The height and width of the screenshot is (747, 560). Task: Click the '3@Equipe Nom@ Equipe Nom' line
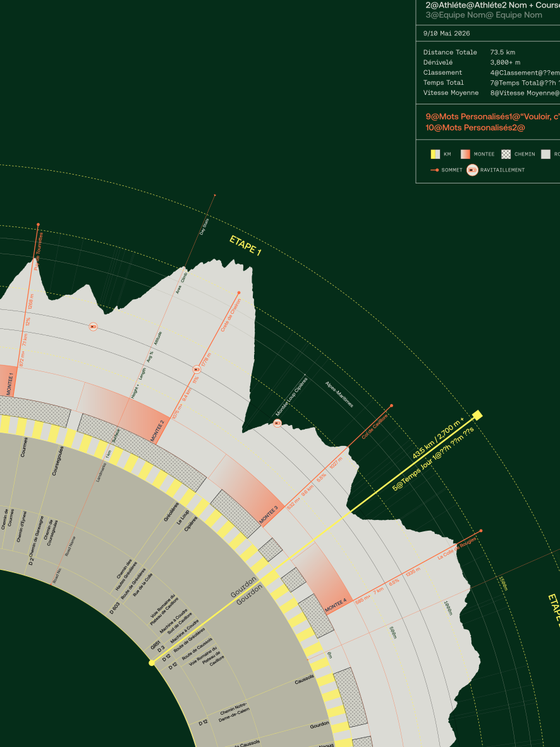(x=484, y=15)
